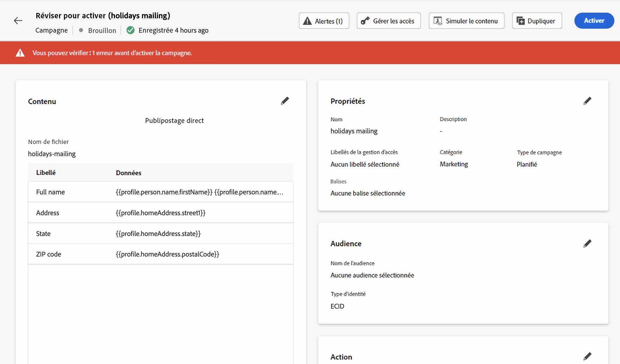This screenshot has height=364, width=620.
Task: Click the error banner message text
Action: pyautogui.click(x=112, y=53)
